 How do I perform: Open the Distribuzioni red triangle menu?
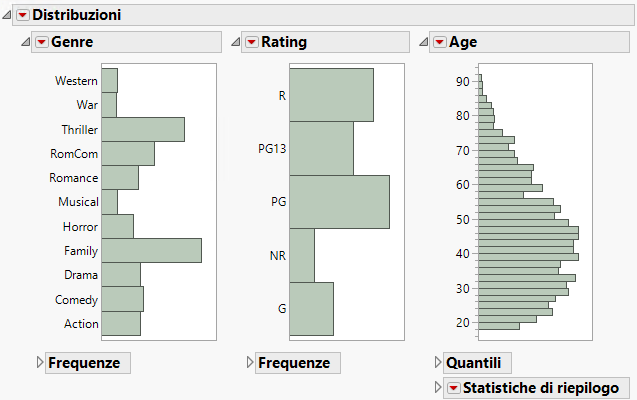pos(23,15)
